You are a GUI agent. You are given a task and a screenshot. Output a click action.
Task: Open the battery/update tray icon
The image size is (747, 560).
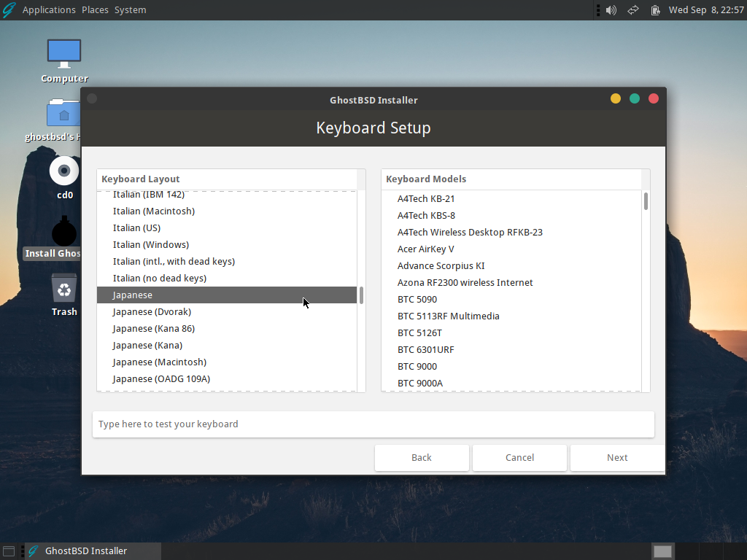(656, 10)
